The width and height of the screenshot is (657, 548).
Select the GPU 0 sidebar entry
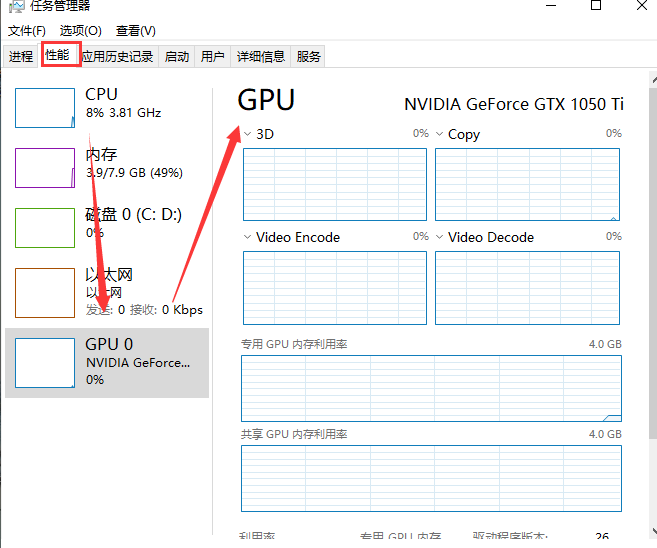pyautogui.click(x=107, y=362)
